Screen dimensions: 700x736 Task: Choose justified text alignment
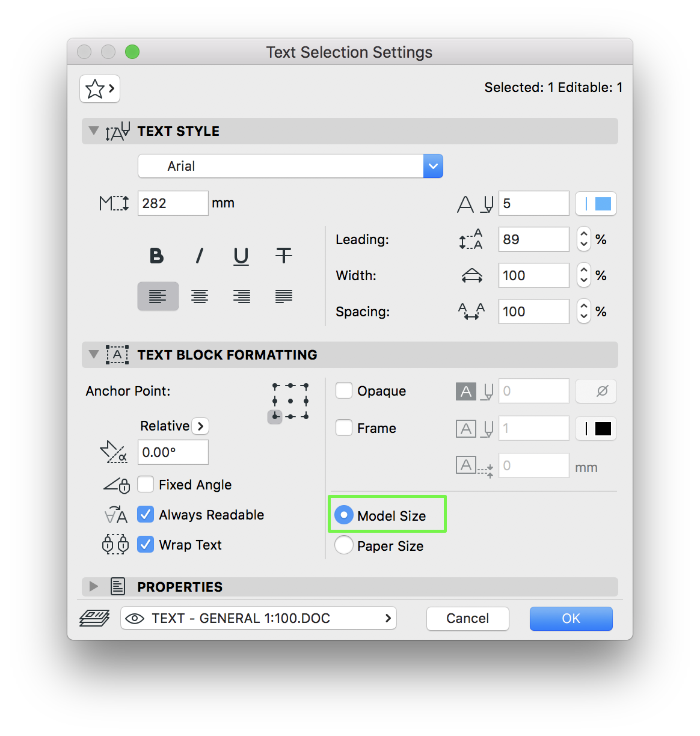point(283,296)
